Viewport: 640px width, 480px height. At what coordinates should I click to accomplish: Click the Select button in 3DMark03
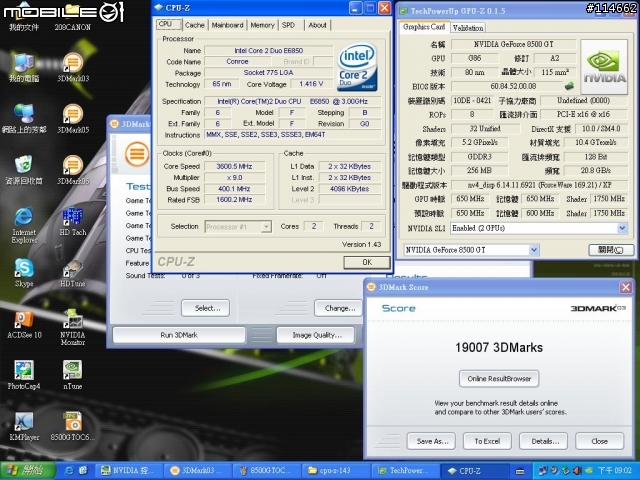(205, 308)
